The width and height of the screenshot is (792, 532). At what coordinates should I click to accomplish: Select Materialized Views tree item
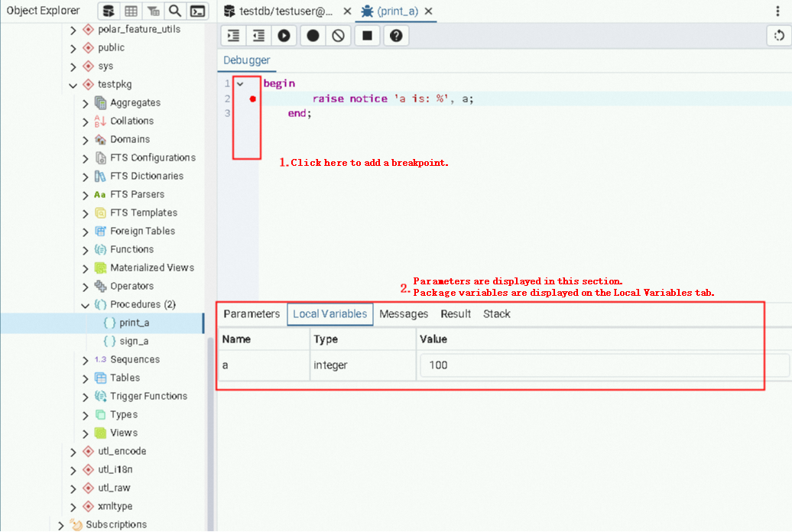point(152,268)
